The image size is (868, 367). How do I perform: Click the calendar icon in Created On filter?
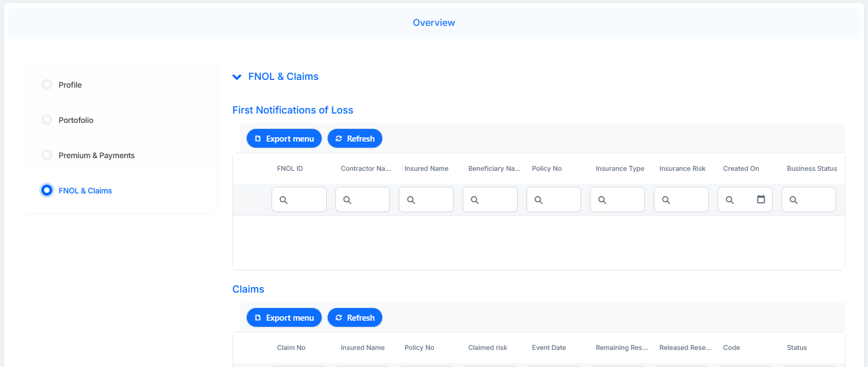tap(761, 199)
